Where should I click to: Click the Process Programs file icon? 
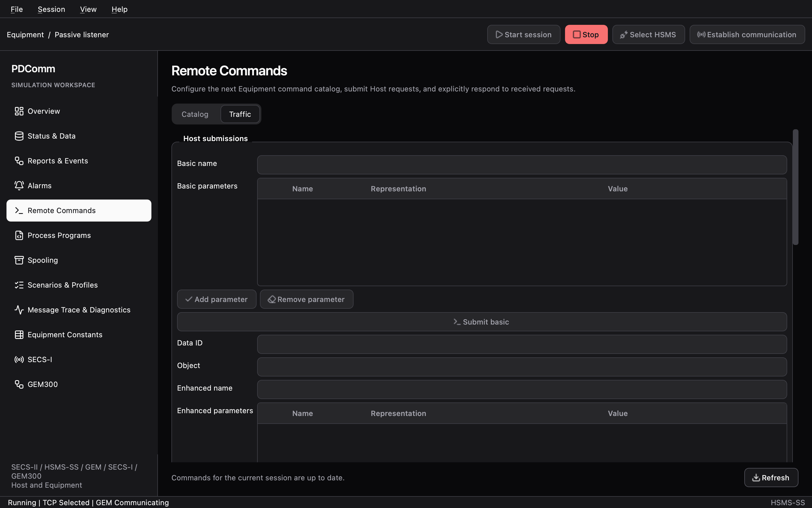[x=19, y=236]
